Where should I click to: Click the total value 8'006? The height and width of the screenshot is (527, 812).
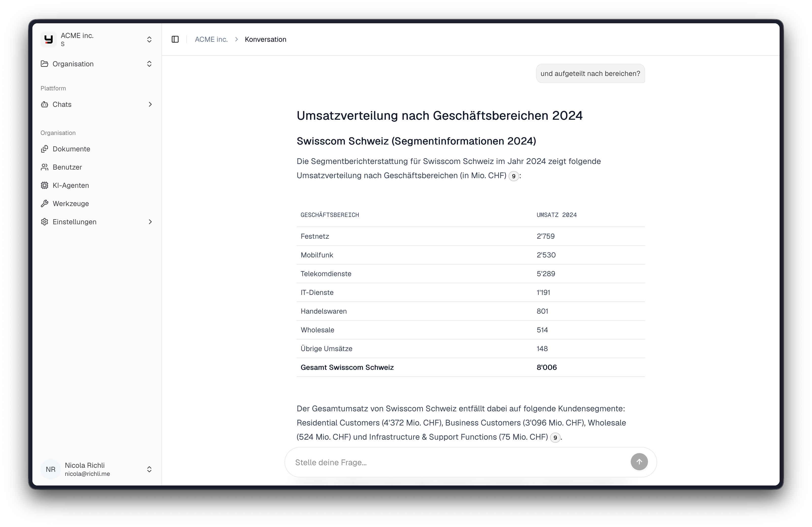point(546,368)
